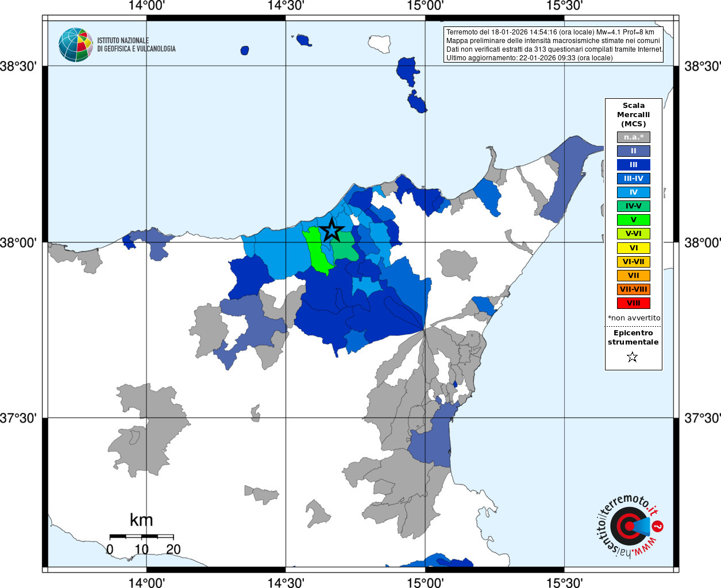Select the intensity III legend swatch
The image size is (721, 588).
pyautogui.click(x=634, y=165)
